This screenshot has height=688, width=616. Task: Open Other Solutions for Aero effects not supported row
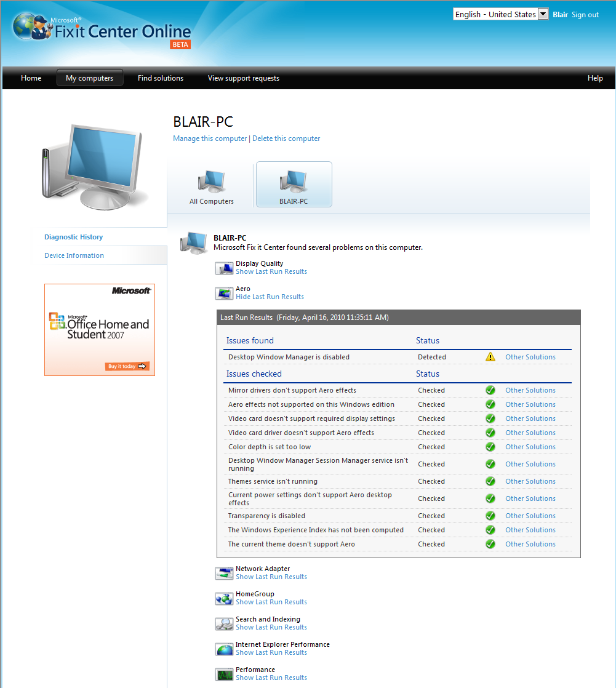coord(530,404)
